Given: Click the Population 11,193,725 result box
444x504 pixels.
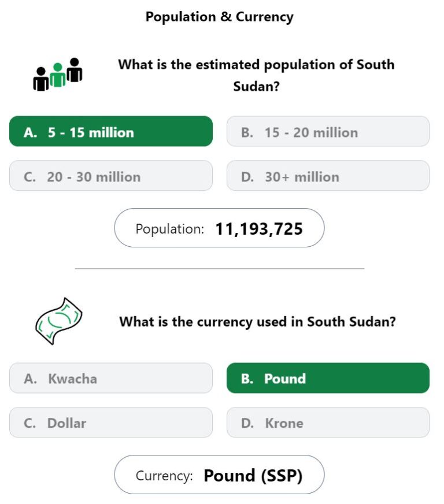Looking at the screenshot, I should tap(219, 228).
